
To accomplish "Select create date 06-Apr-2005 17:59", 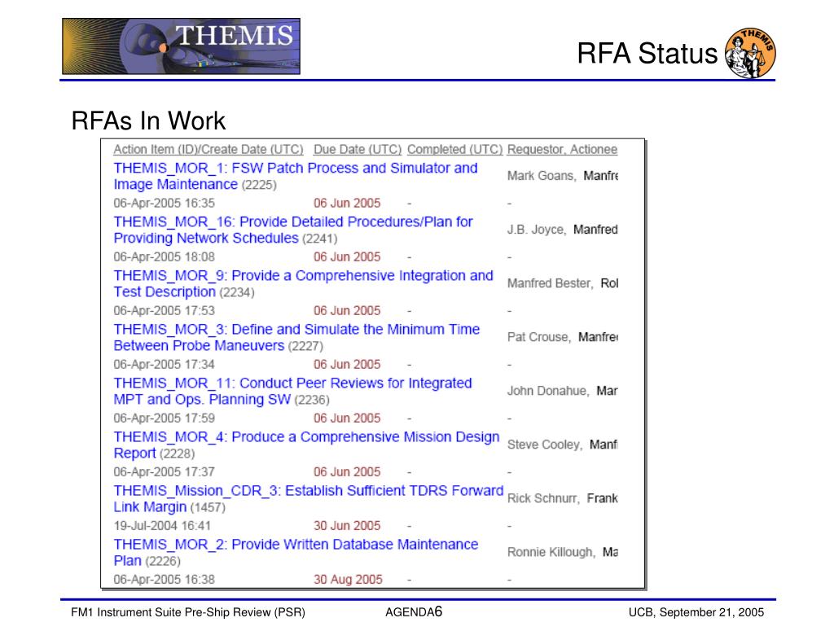I will pos(164,418).
